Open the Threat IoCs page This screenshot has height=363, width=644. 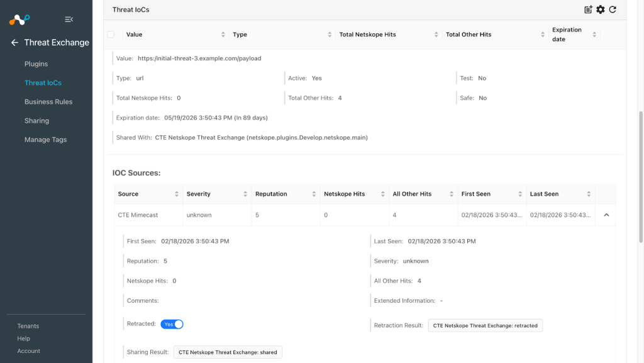coord(43,82)
